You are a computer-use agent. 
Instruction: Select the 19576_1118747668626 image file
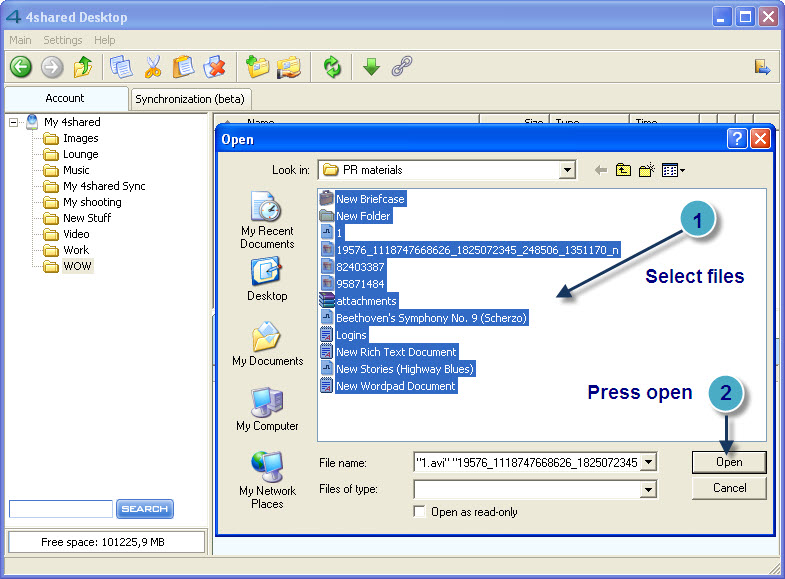pyautogui.click(x=470, y=250)
